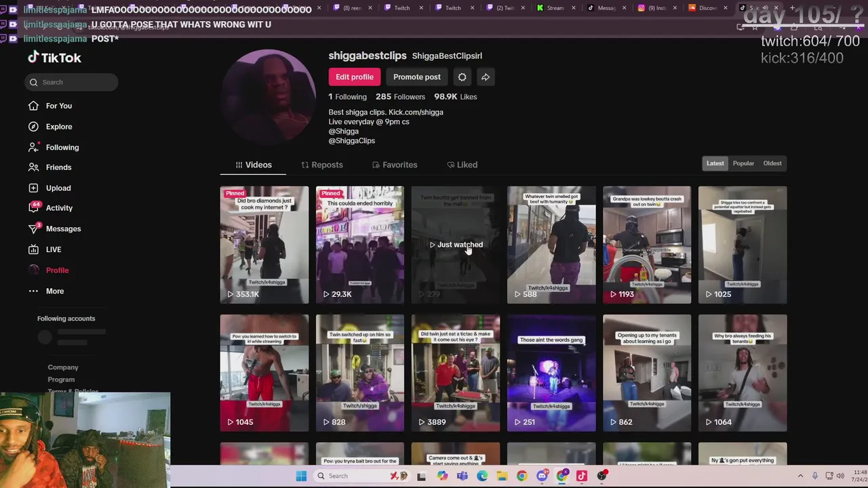The width and height of the screenshot is (868, 488).
Task: Open the video with 588 views
Action: tap(551, 244)
